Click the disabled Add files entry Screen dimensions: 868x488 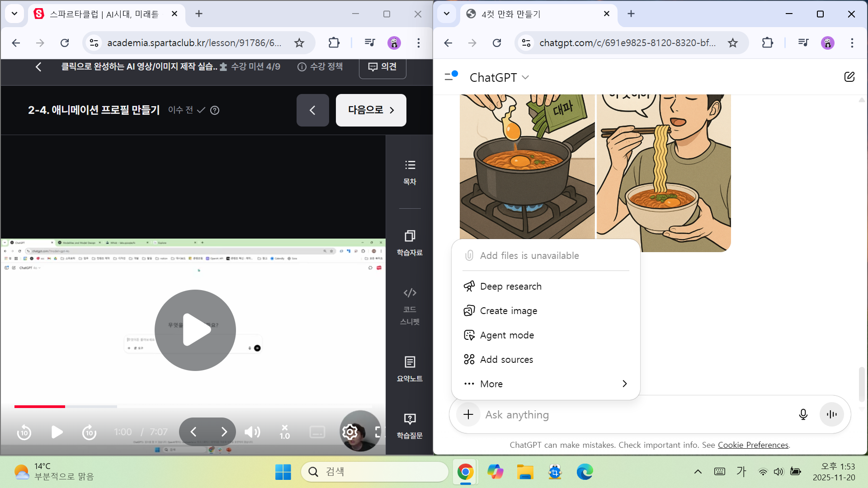(x=546, y=255)
